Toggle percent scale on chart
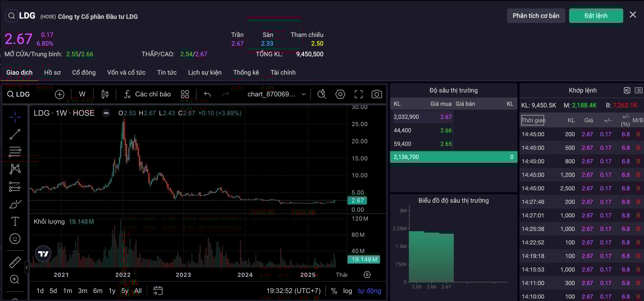Screen dimensions: 644x301 pos(334,291)
